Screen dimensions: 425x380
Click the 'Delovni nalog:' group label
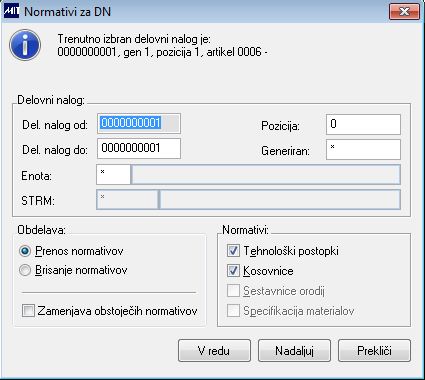coord(51,100)
